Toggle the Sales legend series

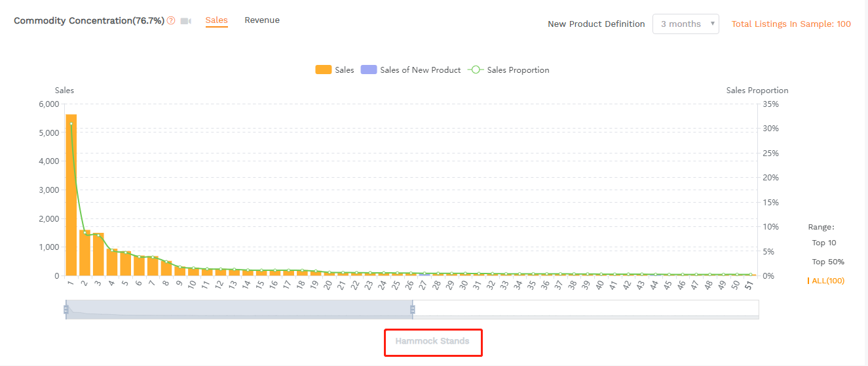tap(335, 70)
